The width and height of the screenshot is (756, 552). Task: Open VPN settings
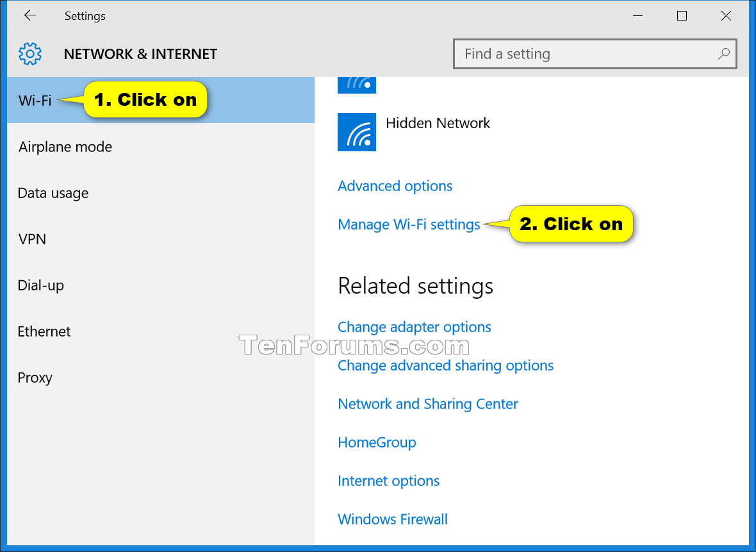pos(31,239)
